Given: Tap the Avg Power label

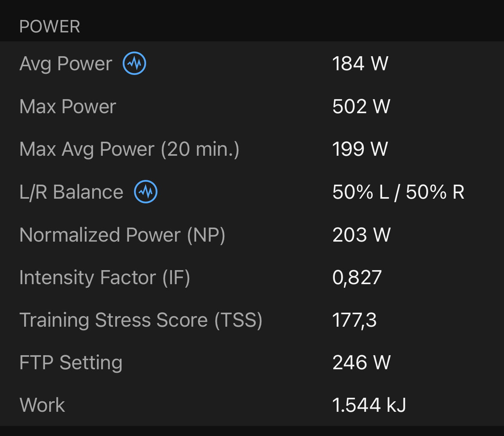Looking at the screenshot, I should coord(66,64).
